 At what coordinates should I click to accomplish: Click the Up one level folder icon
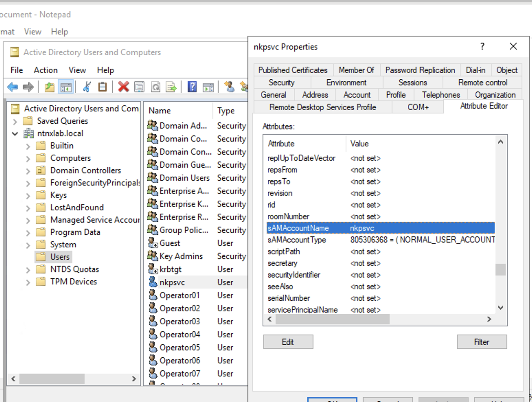(x=49, y=87)
